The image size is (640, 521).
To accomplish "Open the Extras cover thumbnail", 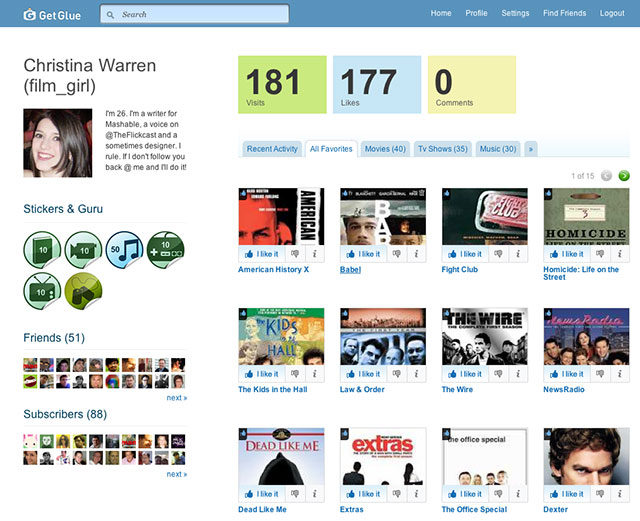I will (383, 456).
